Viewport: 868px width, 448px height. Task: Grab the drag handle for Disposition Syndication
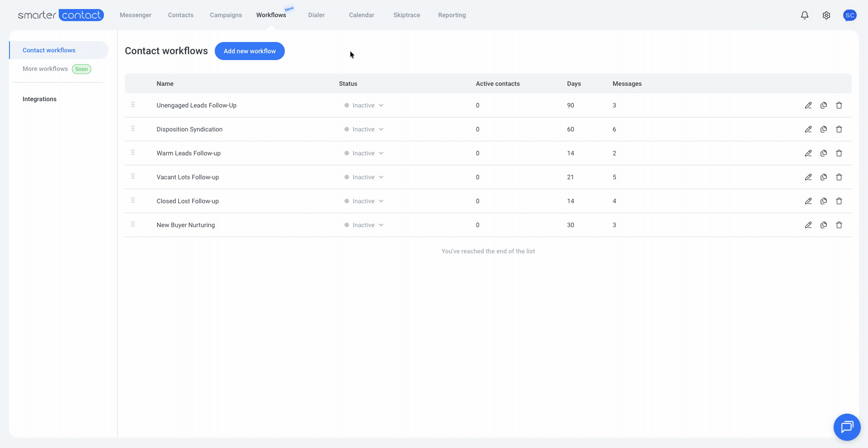click(x=133, y=129)
